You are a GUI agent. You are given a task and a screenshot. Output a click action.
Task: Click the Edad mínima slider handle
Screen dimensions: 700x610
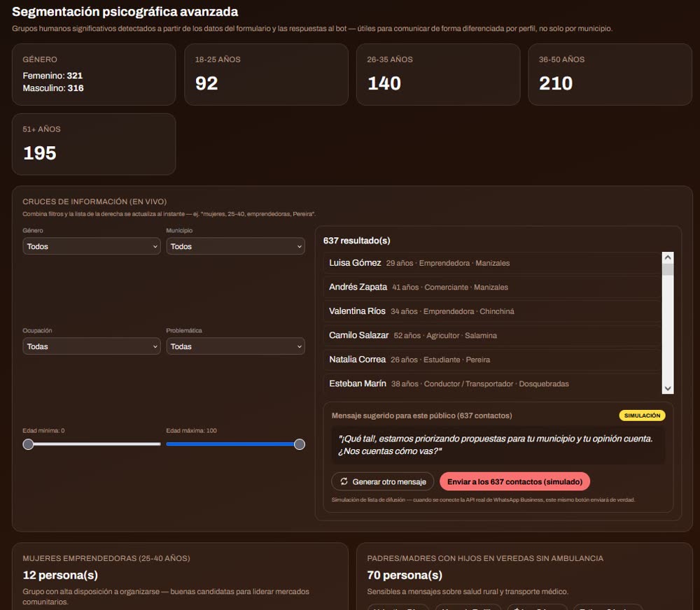click(28, 444)
